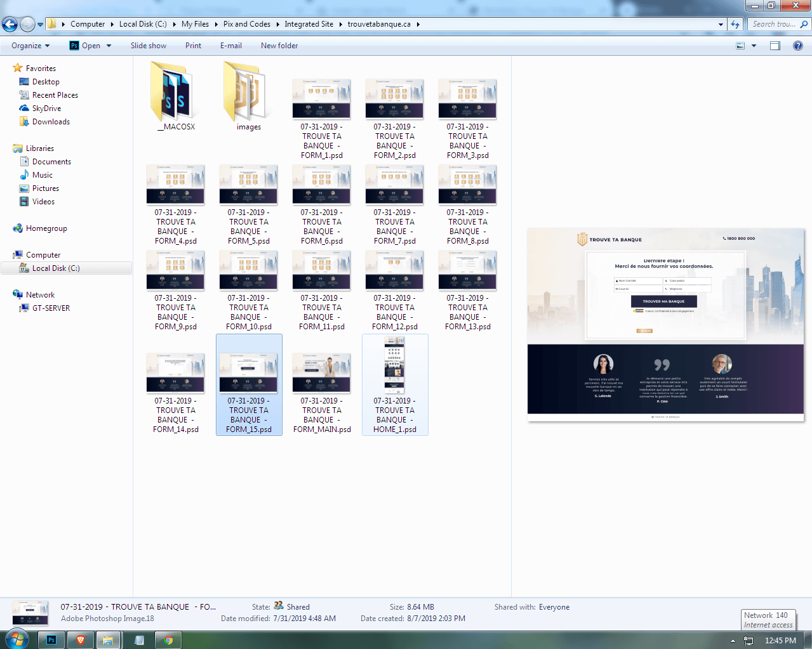This screenshot has width=812, height=649.
Task: Click E-mail in the toolbar
Action: click(230, 46)
